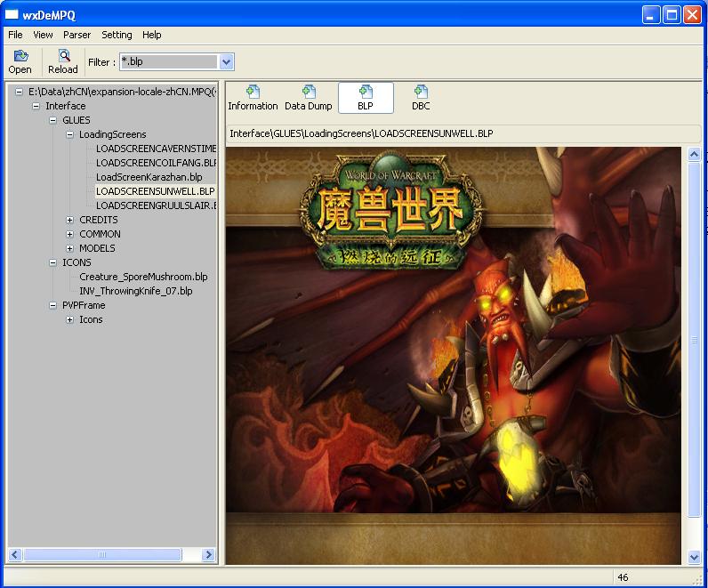This screenshot has height=588, width=708.
Task: Click image viewer scroll up arrow
Action: point(694,155)
